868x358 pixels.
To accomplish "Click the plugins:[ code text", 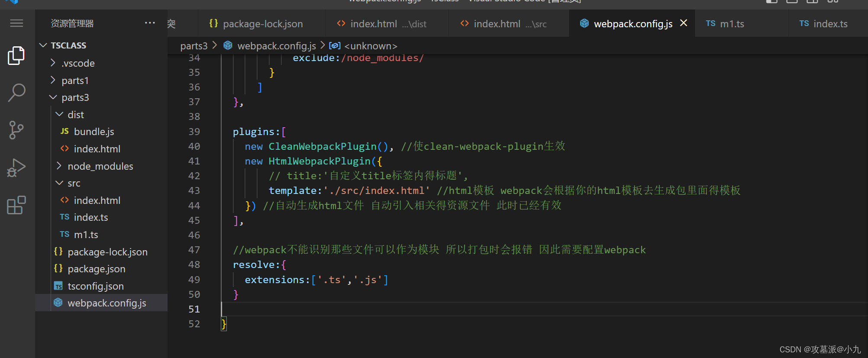I will (259, 132).
